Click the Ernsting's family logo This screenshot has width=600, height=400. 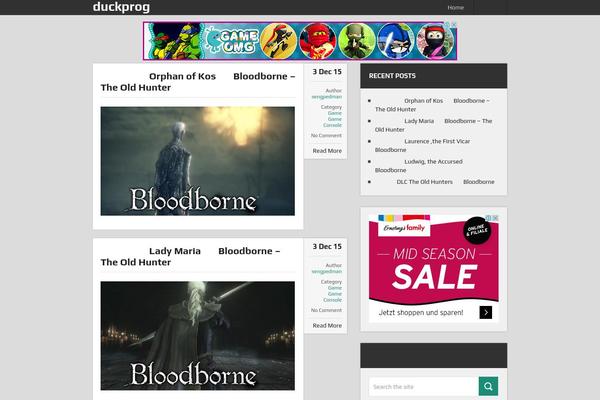(x=404, y=228)
